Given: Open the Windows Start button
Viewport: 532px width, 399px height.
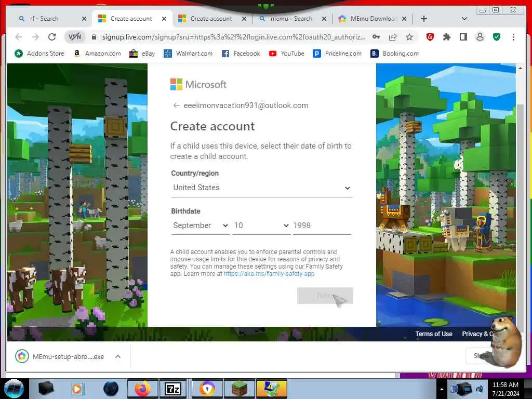Looking at the screenshot, I should [x=14, y=389].
